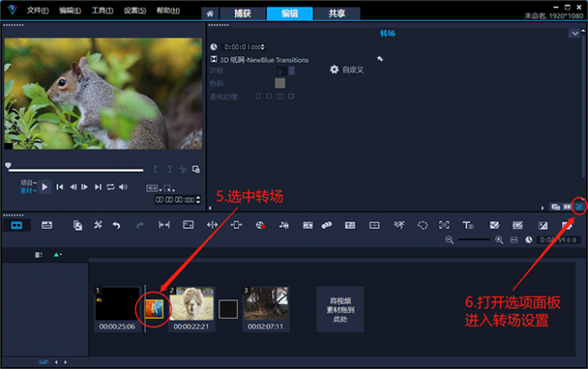This screenshot has width=588, height=369.
Task: Enlarge the preview window
Action: tap(195, 169)
